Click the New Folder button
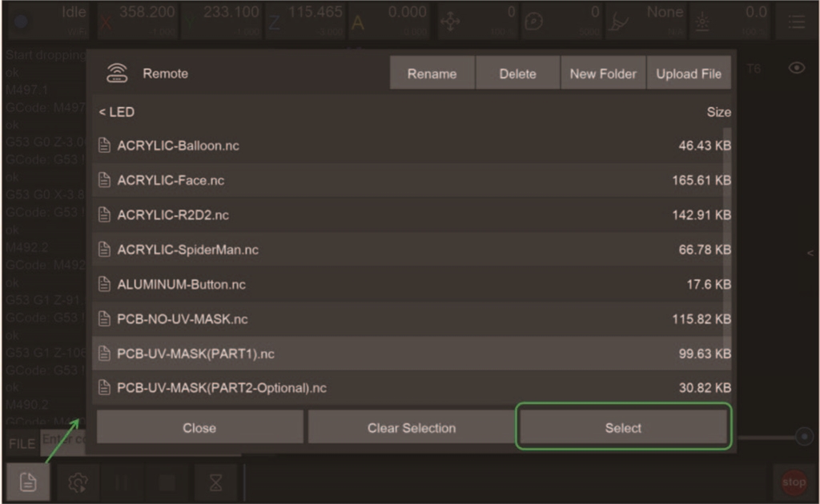 603,74
